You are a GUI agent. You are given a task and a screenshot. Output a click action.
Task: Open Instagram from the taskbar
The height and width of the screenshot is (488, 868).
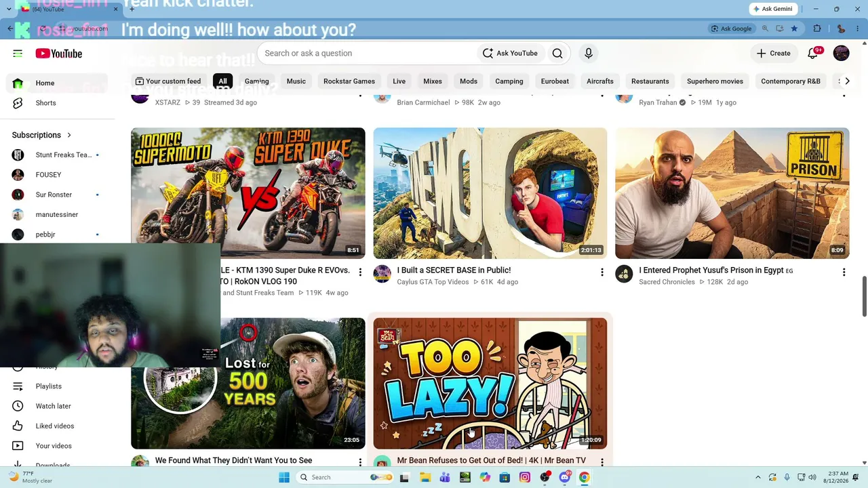tap(525, 477)
